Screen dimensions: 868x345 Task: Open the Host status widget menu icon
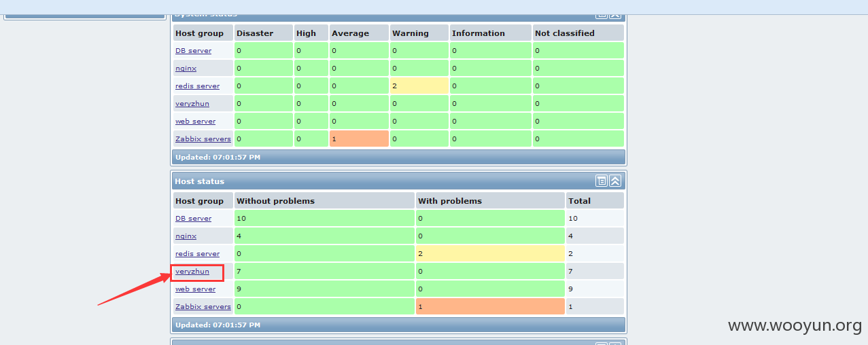(602, 181)
